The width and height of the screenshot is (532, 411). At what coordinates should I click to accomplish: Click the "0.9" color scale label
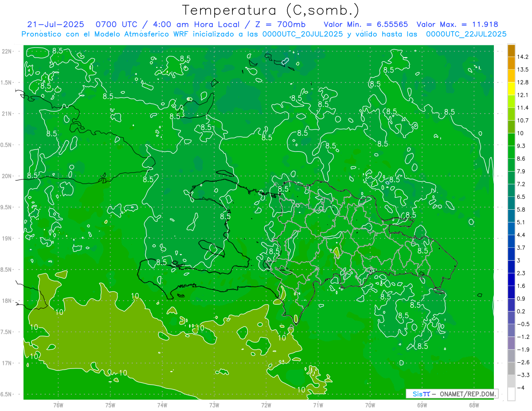[522, 298]
